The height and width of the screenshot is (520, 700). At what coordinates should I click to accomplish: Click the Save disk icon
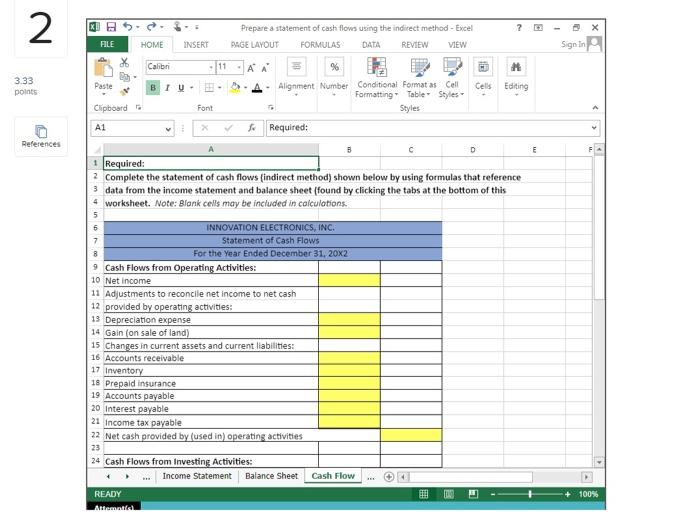pos(111,27)
